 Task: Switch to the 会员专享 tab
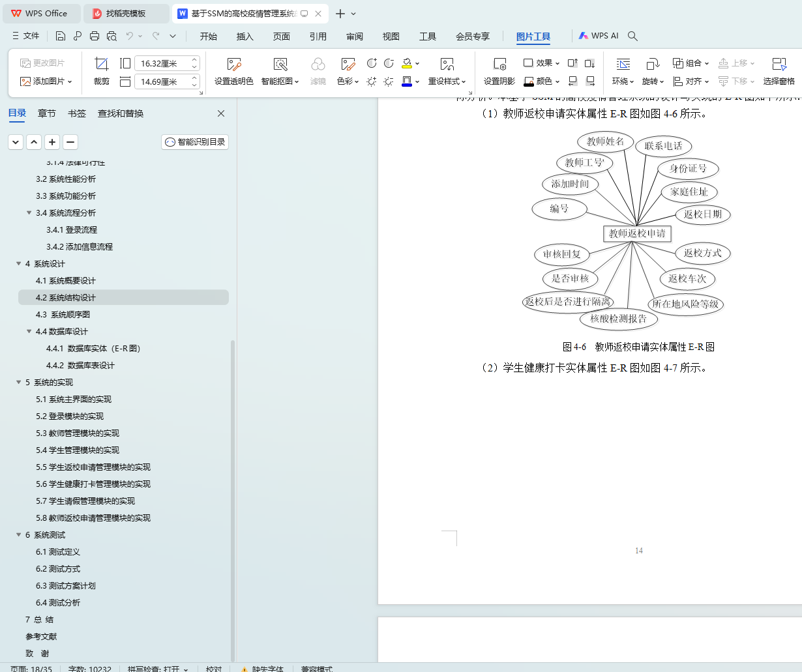coord(473,37)
